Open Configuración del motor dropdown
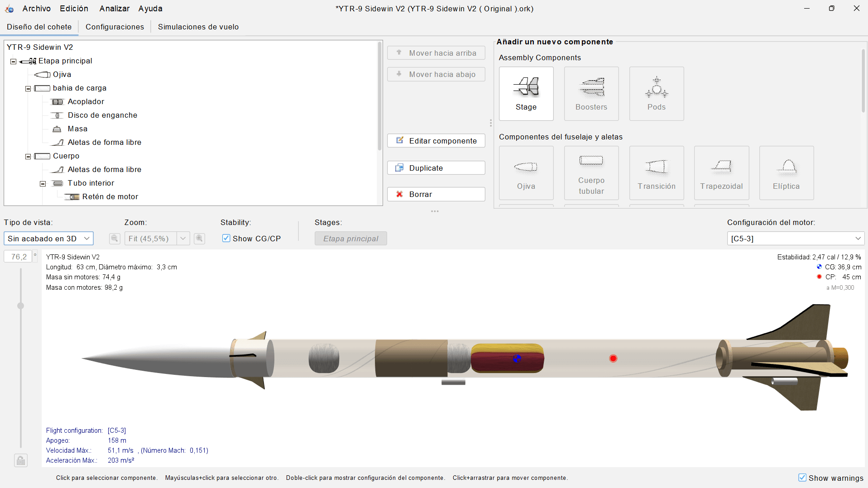This screenshot has width=868, height=488. 796,239
